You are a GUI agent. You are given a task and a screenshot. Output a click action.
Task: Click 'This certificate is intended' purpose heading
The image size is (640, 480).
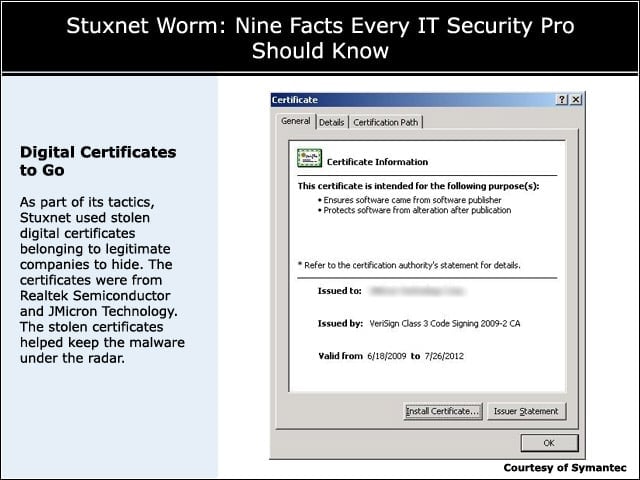coord(418,186)
